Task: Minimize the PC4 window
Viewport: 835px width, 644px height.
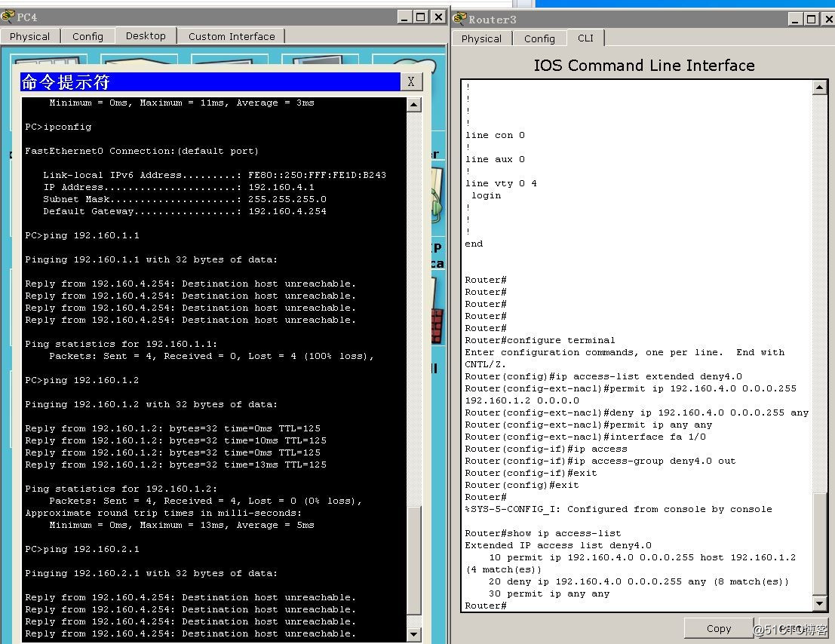Action: click(x=405, y=17)
